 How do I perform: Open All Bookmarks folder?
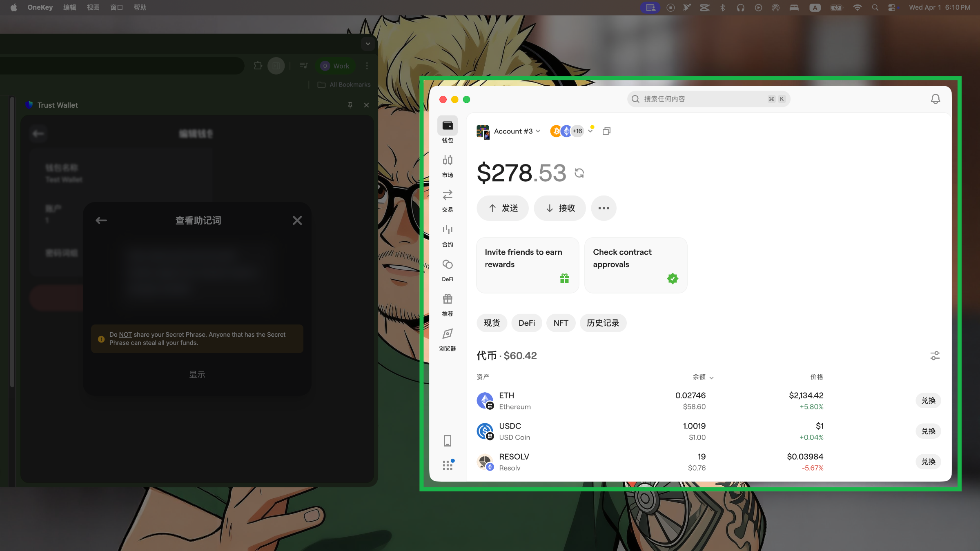[x=344, y=84]
